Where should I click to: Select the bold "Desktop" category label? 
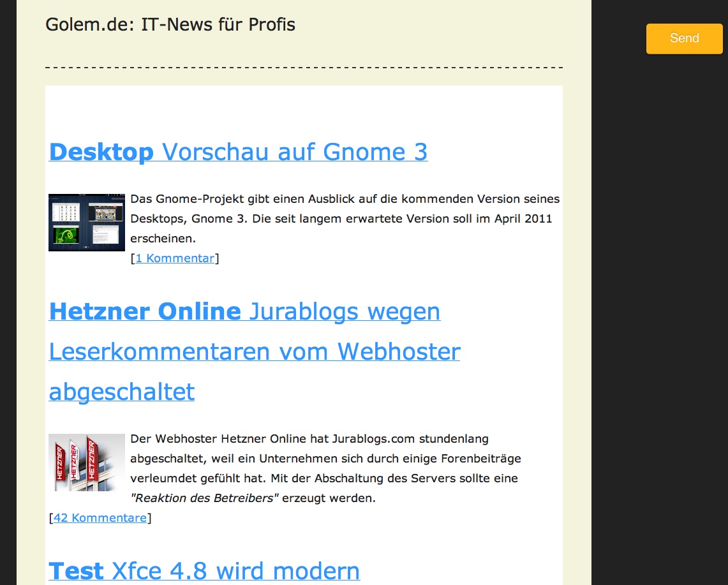101,152
